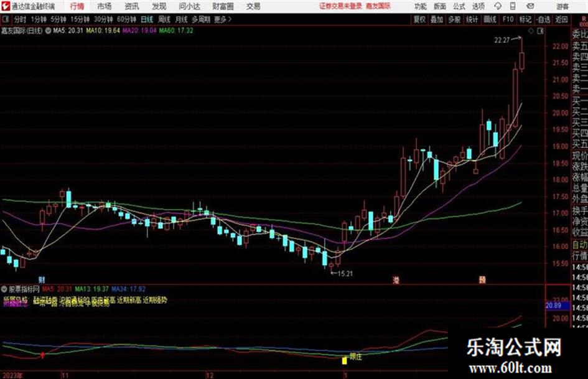This screenshot has width=588, height=379.
Task: Click the diamond icon at chart top-right
Action: (x=531, y=31)
